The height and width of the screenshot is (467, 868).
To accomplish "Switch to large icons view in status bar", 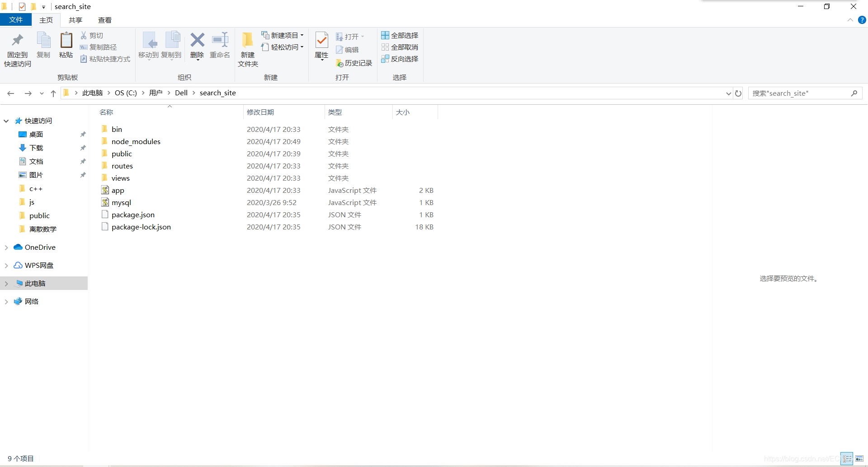I will [x=859, y=458].
